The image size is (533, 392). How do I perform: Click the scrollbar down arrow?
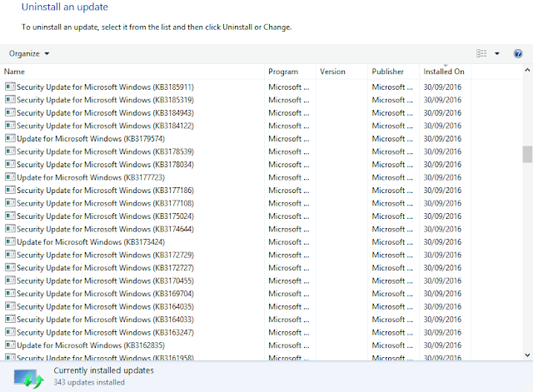(527, 355)
